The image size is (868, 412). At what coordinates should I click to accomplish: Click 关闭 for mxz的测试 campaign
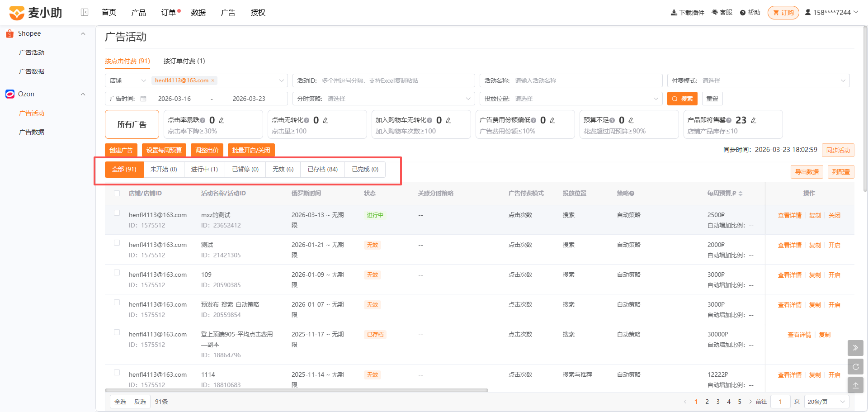click(835, 215)
